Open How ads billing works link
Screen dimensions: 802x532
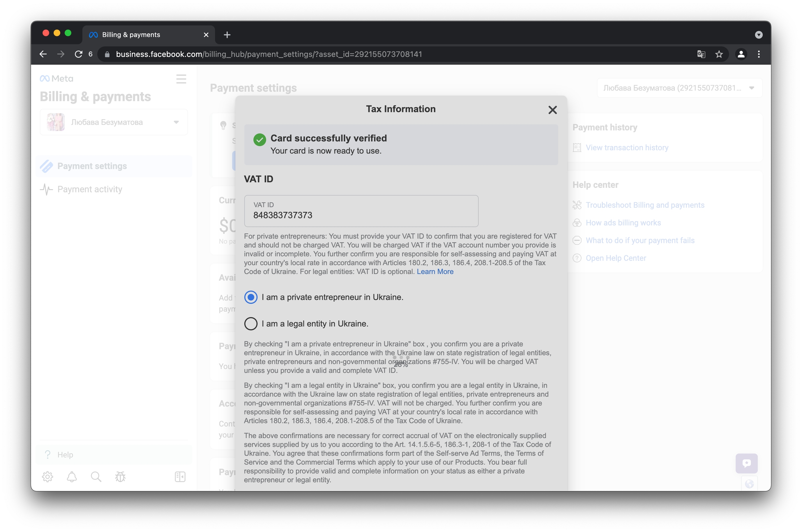click(623, 223)
